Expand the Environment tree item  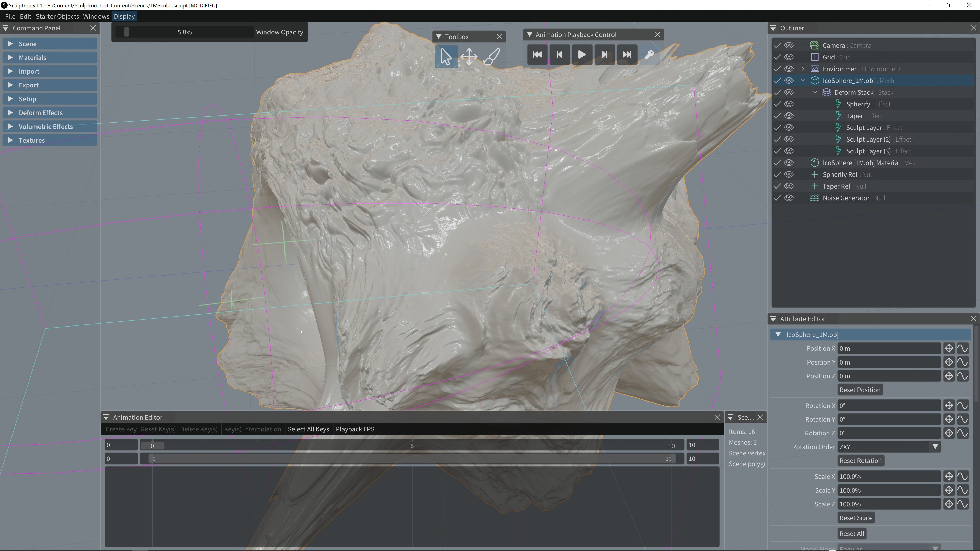pos(803,69)
